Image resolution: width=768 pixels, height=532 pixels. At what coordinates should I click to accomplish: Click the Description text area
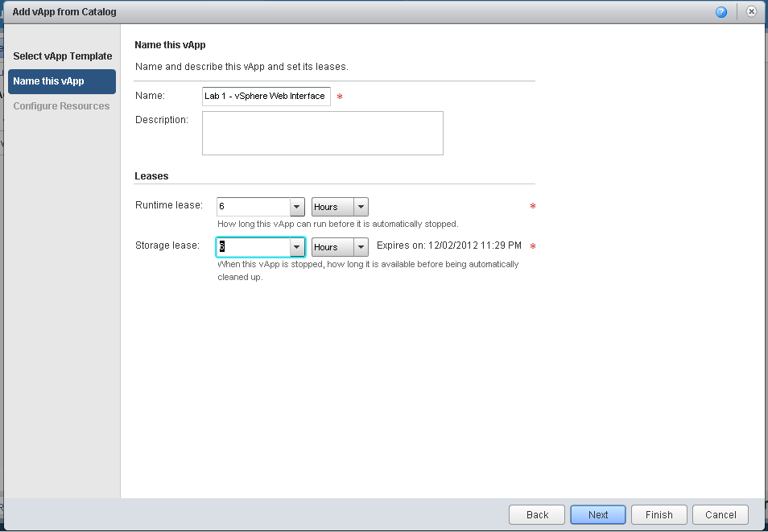[x=322, y=134]
